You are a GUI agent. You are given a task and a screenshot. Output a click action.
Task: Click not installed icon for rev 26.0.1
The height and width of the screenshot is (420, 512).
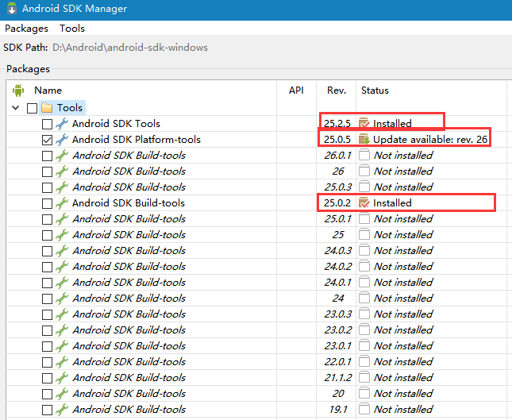click(364, 155)
